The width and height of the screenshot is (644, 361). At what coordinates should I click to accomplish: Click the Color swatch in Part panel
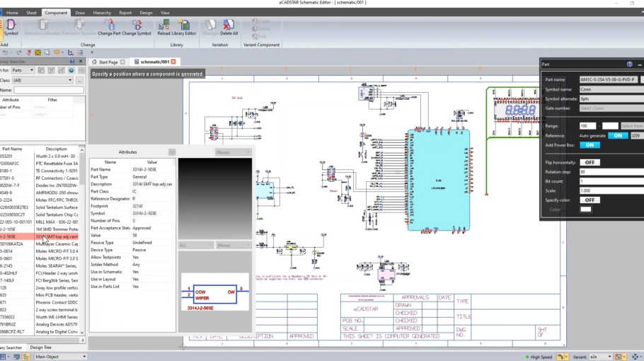pos(586,209)
